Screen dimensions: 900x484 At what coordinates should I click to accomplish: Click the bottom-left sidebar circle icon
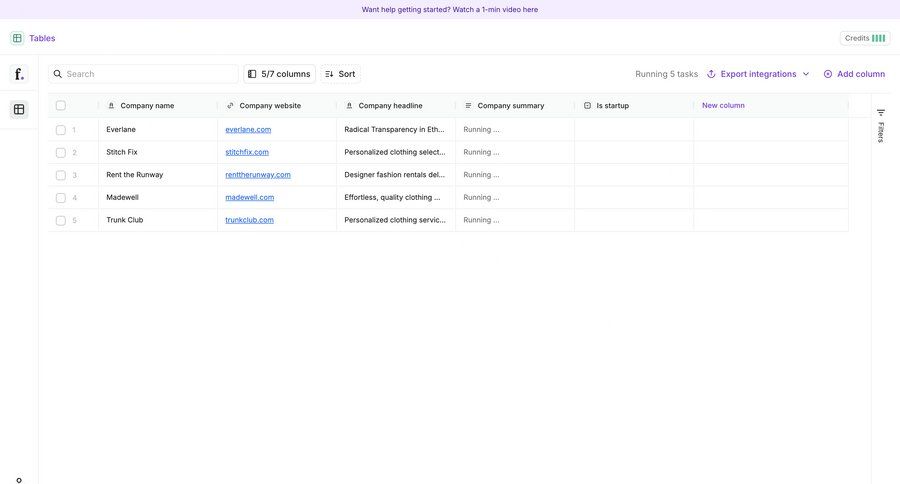(19, 480)
